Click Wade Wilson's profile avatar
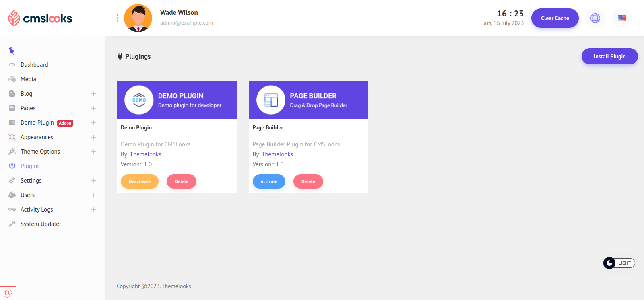644x300 pixels. click(x=138, y=18)
